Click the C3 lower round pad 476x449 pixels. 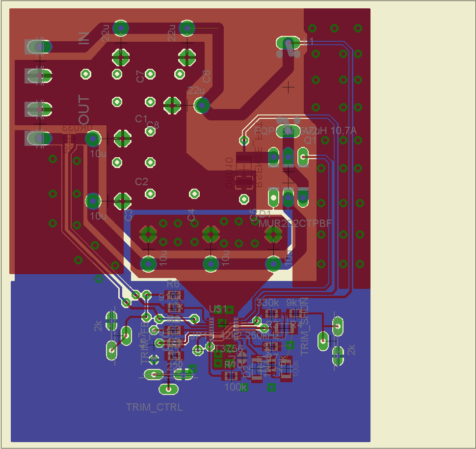149,264
